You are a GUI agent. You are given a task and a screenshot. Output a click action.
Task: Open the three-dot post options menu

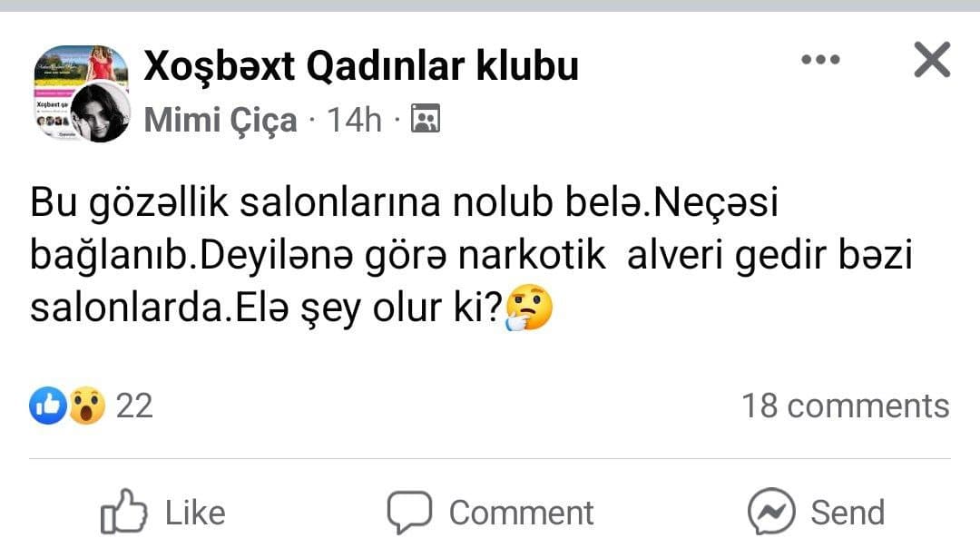click(820, 59)
